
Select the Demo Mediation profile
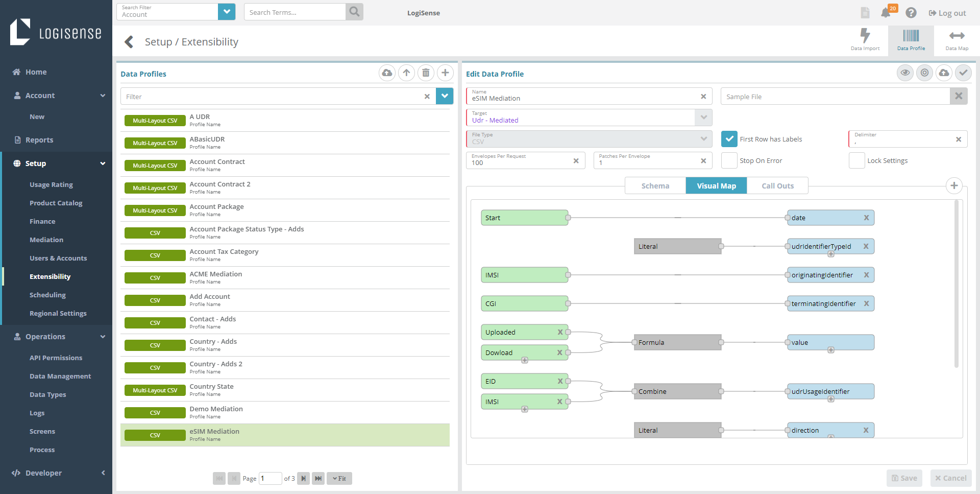point(285,412)
